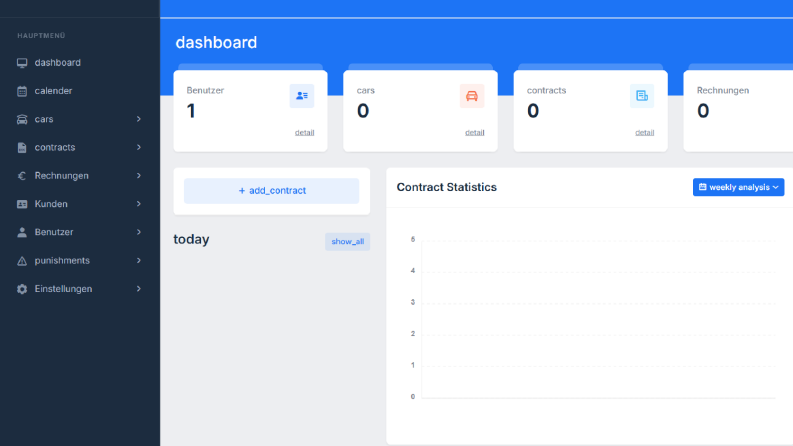Click the add_contract button
The height and width of the screenshot is (446, 793).
(272, 191)
